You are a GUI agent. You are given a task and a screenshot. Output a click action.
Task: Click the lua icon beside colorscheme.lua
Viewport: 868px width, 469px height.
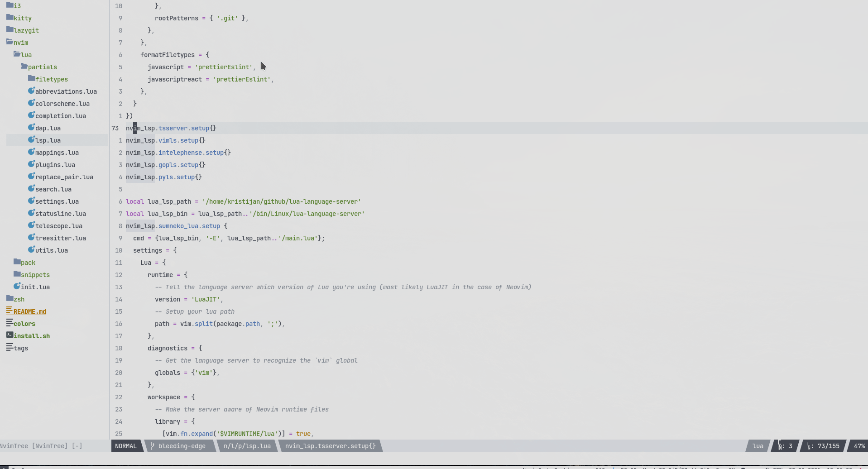click(31, 103)
